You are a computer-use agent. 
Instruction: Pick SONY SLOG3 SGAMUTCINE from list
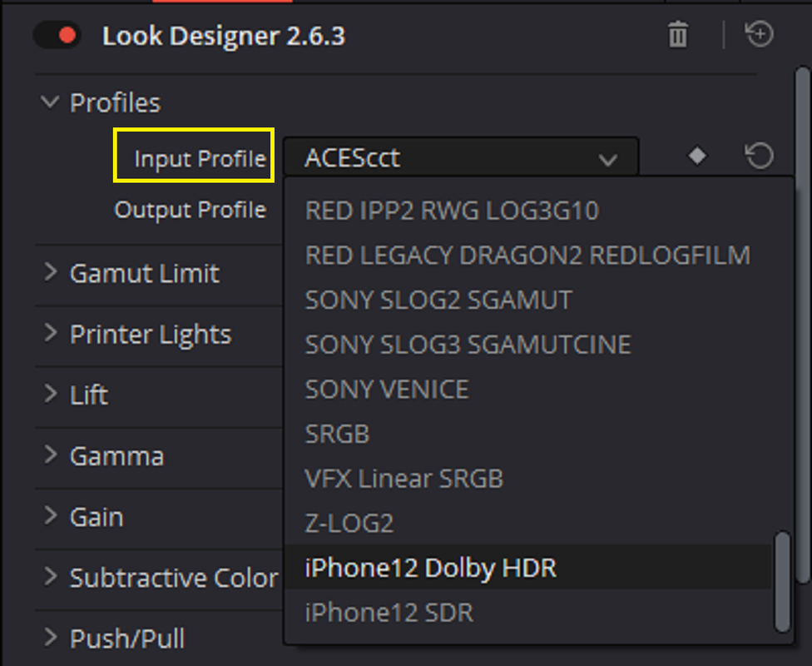pyautogui.click(x=529, y=345)
